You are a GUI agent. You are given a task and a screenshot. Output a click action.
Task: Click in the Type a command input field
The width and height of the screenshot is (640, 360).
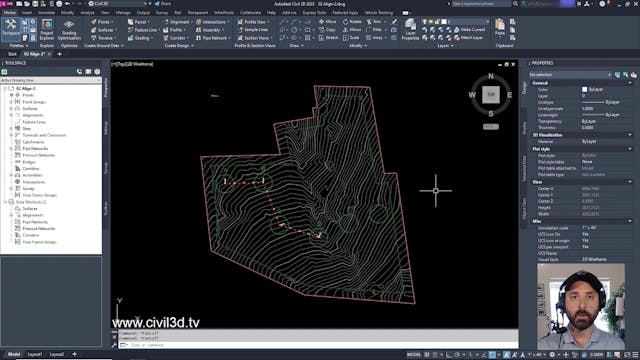coord(318,345)
